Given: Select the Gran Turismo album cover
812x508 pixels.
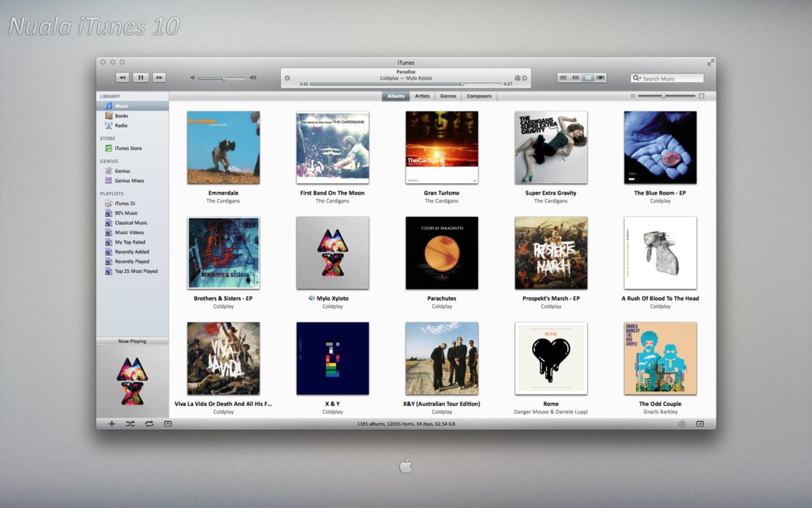Looking at the screenshot, I should pos(442,148).
